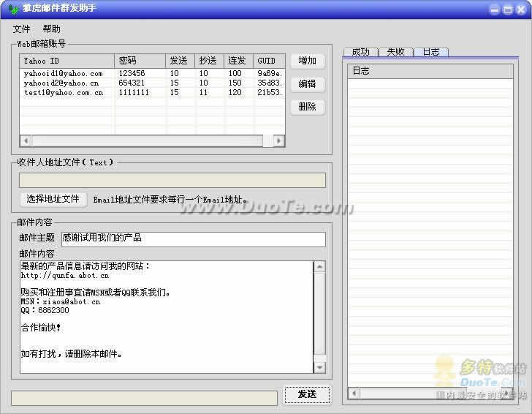Image resolution: width=532 pixels, height=414 pixels.
Task: Click the 选择地址文件 button
Action: click(53, 199)
